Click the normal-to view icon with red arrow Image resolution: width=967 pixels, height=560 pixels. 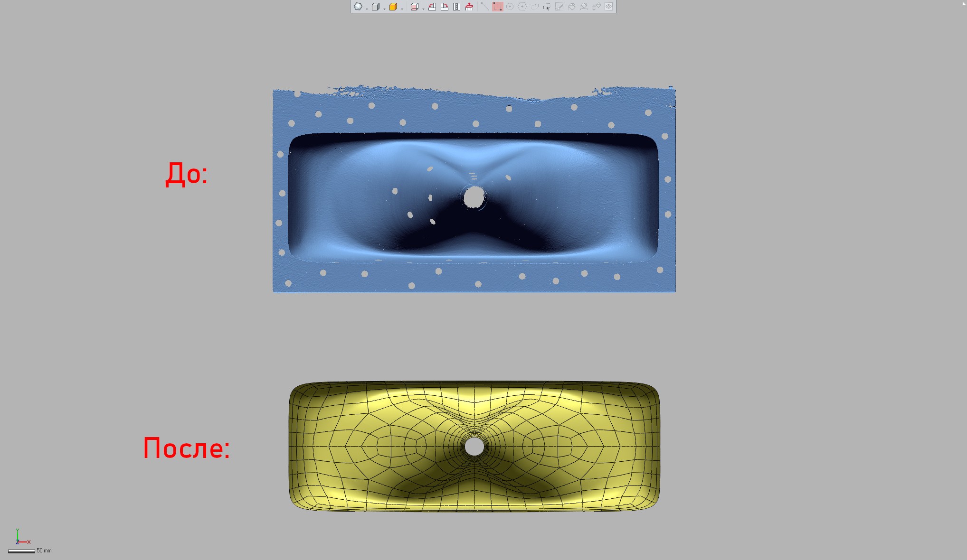469,7
